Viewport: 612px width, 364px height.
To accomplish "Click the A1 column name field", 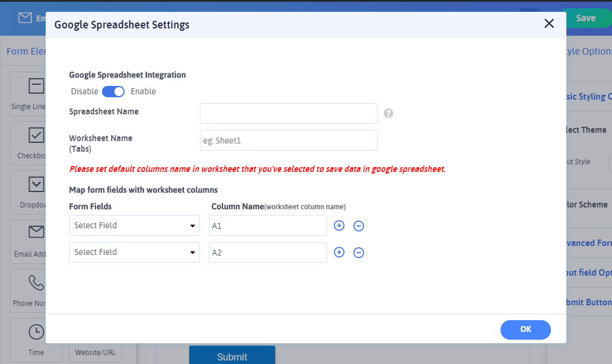I will [x=268, y=225].
